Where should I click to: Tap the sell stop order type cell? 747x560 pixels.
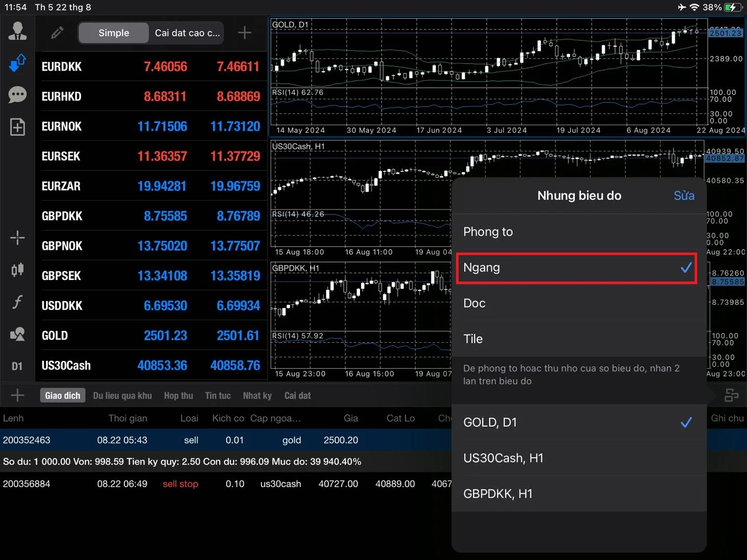[x=181, y=484]
